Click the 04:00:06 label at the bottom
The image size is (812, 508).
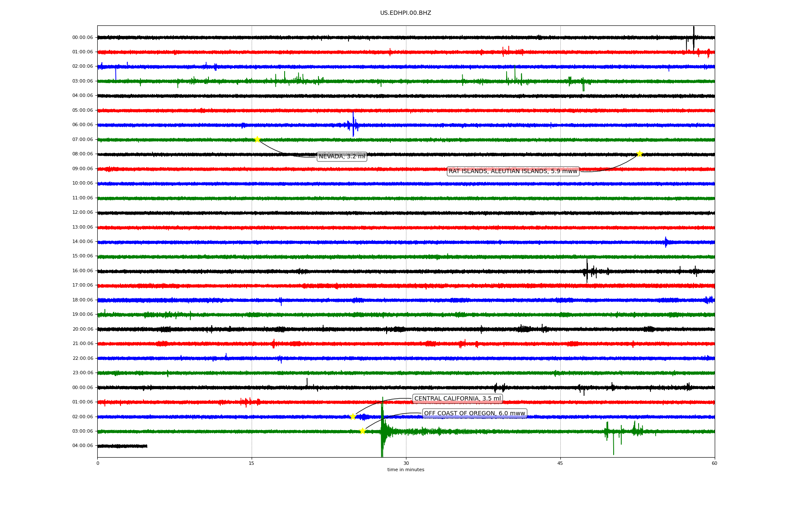coord(82,446)
